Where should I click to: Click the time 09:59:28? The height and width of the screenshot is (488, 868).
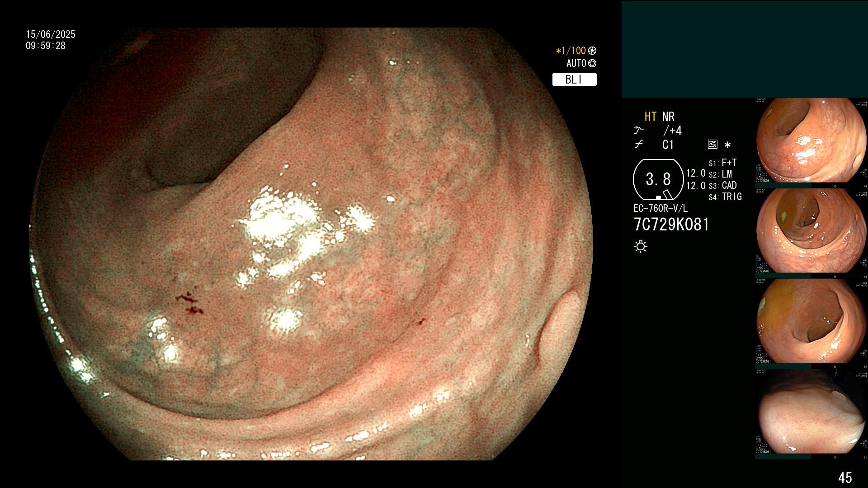pyautogui.click(x=46, y=46)
